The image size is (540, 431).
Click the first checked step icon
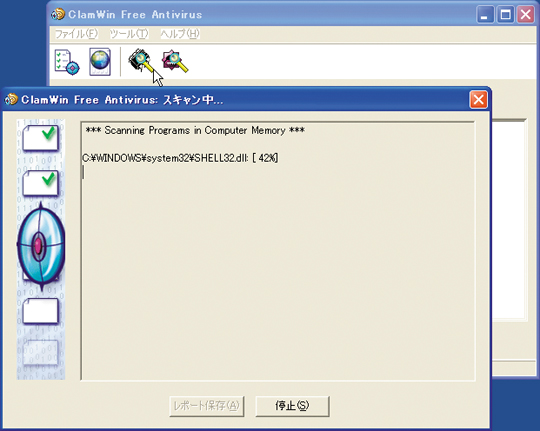click(x=40, y=138)
